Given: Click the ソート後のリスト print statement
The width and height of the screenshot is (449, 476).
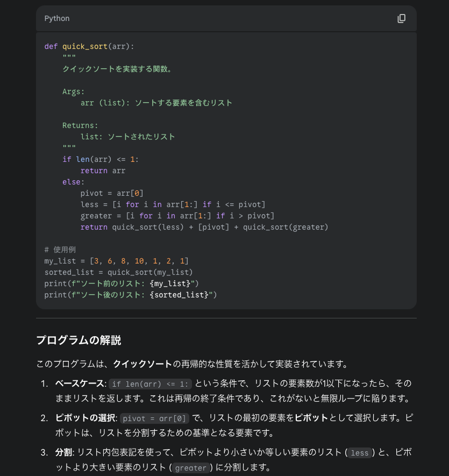Looking at the screenshot, I should (x=131, y=295).
